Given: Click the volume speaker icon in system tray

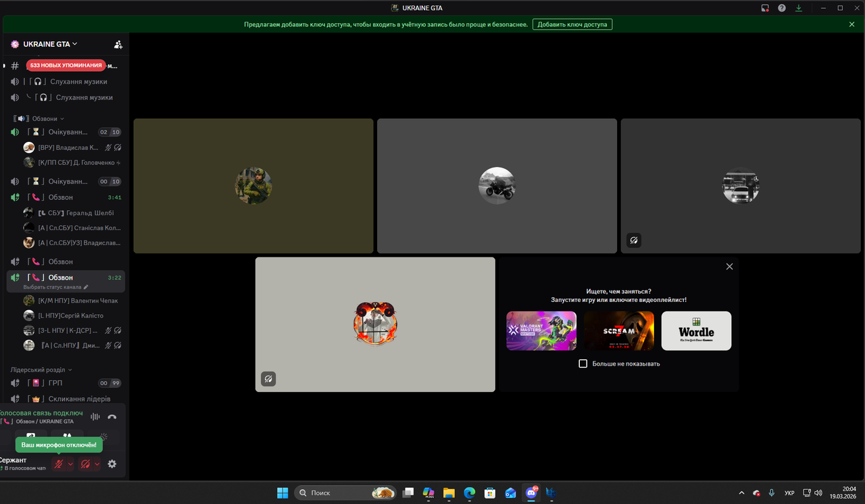Looking at the screenshot, I should 819,493.
